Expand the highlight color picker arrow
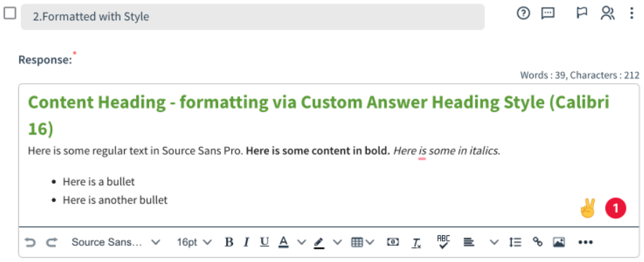Screen dimensions: 644x262 (337, 242)
